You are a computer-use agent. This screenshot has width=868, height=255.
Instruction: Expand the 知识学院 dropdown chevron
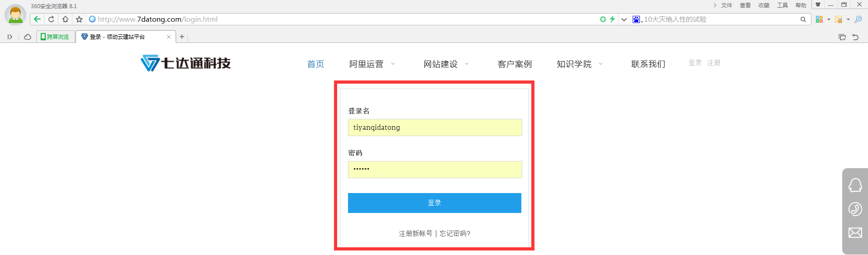(x=601, y=64)
